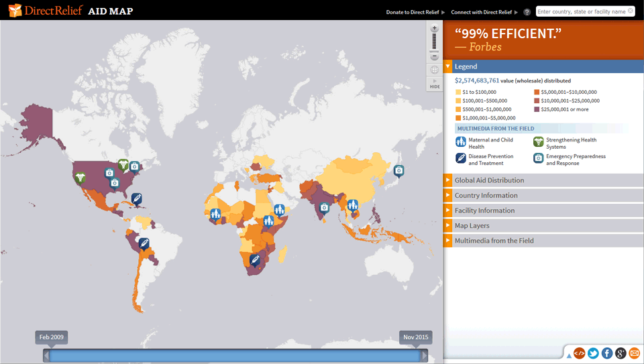
Task: Click the $25,000,001 or more legend swatch
Action: pyautogui.click(x=537, y=109)
